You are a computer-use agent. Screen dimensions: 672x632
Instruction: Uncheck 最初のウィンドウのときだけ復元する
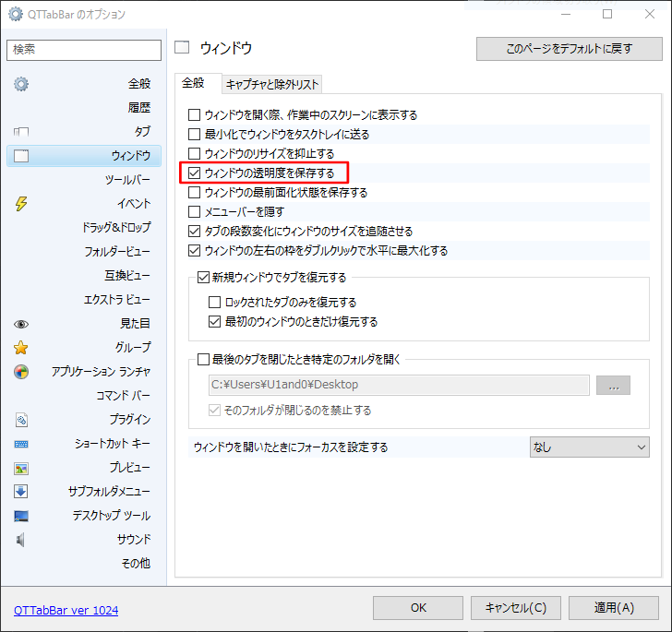tap(214, 322)
